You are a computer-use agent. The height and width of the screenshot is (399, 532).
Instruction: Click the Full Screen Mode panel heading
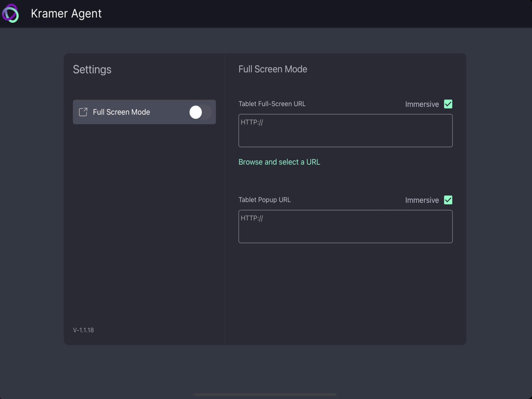click(x=273, y=69)
